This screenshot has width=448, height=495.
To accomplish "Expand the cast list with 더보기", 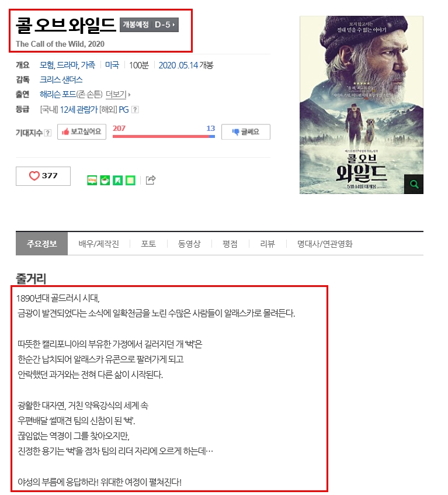I will click(x=118, y=95).
